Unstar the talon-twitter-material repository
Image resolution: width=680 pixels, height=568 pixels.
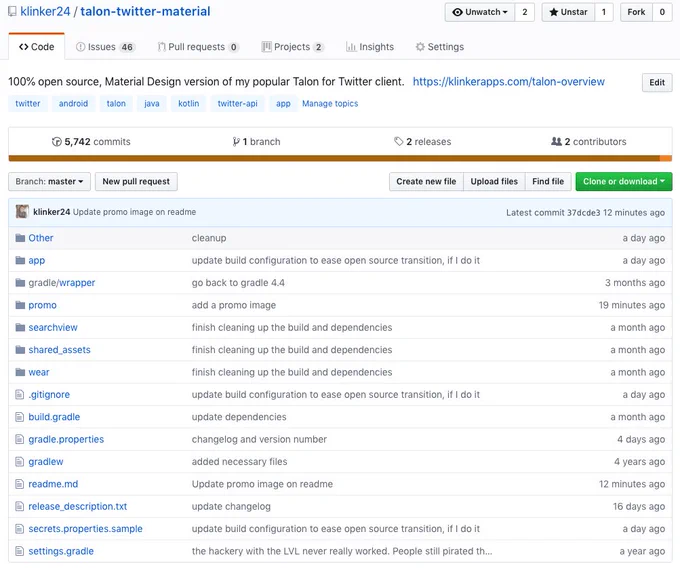[568, 12]
